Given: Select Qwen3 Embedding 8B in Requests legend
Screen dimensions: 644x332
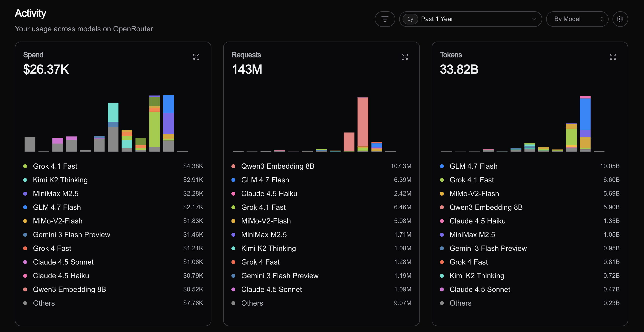Looking at the screenshot, I should [321, 166].
